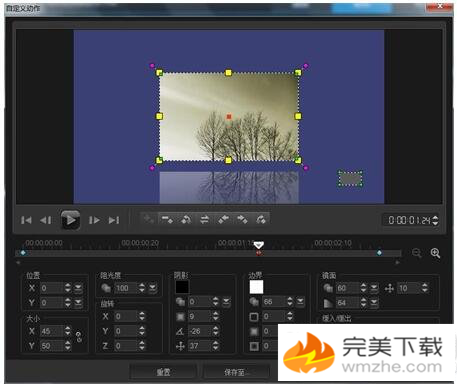Click the stepper arrows for size X 45
457x386 pixels.
pos(68,331)
